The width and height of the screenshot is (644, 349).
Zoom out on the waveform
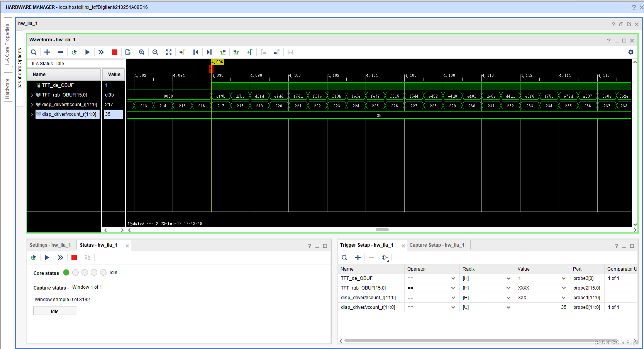(155, 52)
